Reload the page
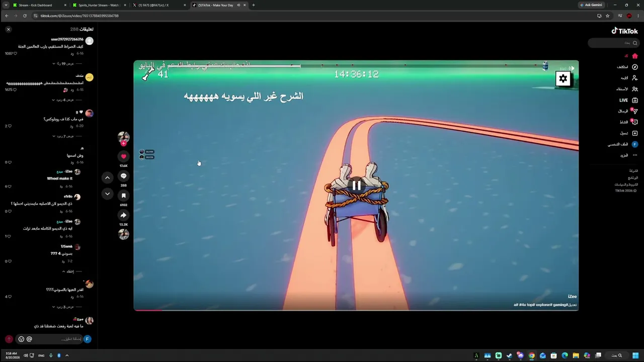644x362 pixels. point(25,16)
